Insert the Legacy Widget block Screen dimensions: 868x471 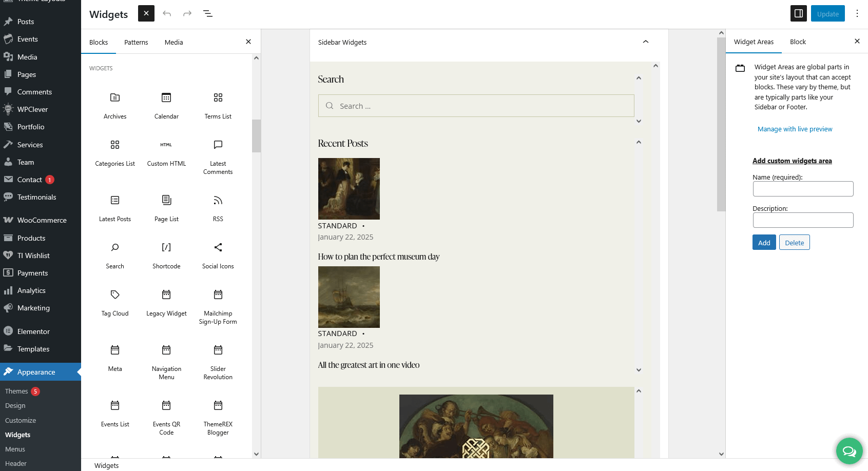pyautogui.click(x=166, y=303)
